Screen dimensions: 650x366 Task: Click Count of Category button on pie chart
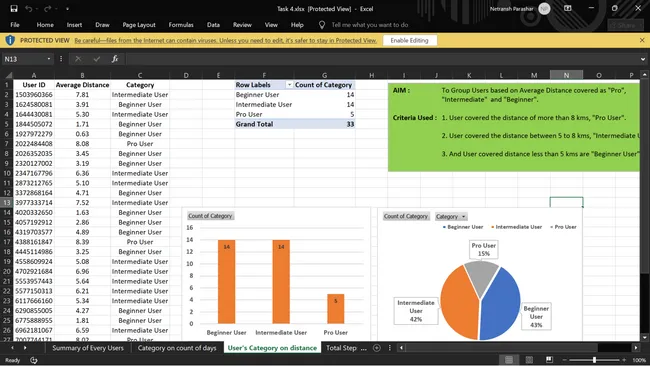(405, 216)
